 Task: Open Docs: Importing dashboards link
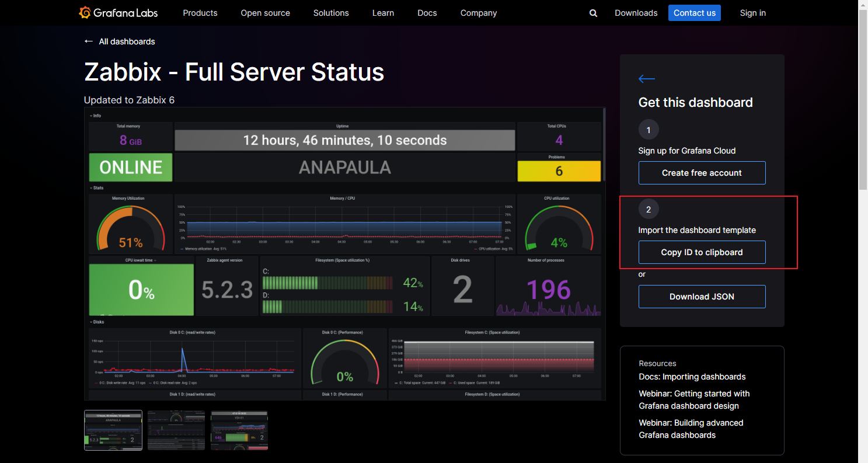(692, 377)
